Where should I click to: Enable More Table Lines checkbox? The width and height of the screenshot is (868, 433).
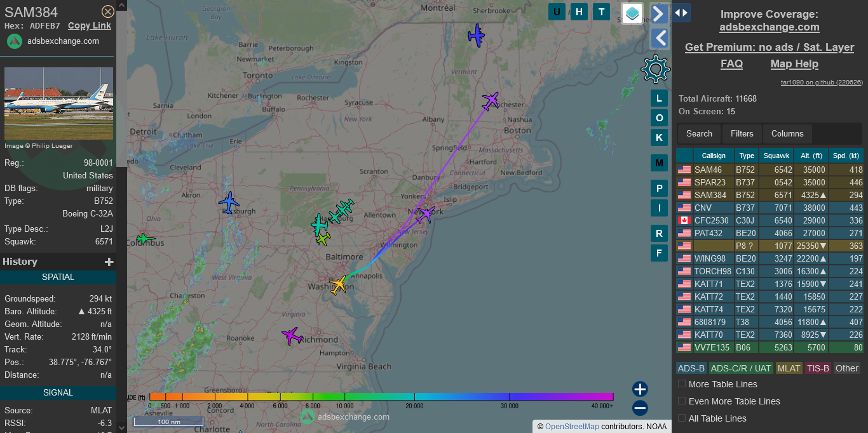682,383
